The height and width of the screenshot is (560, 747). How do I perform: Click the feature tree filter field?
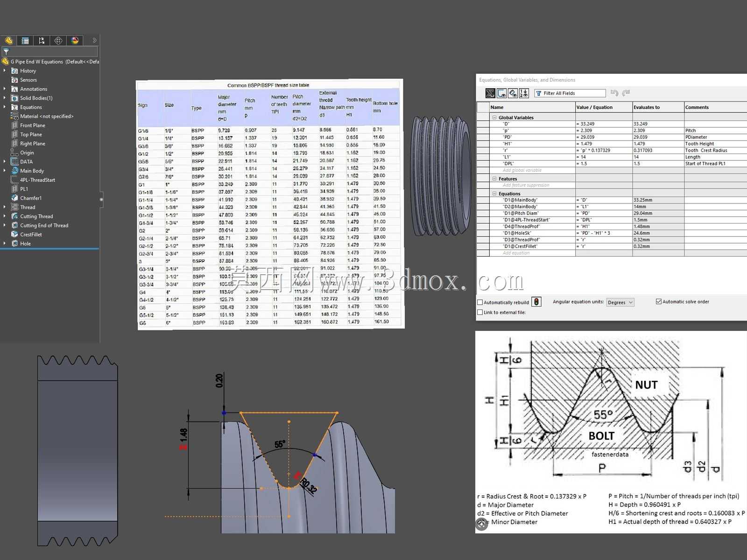click(50, 51)
